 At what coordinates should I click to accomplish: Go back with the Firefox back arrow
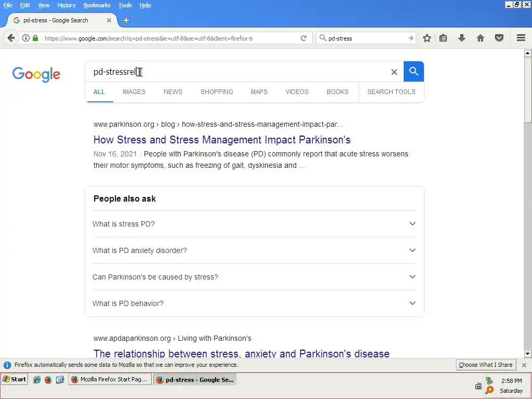(x=11, y=38)
